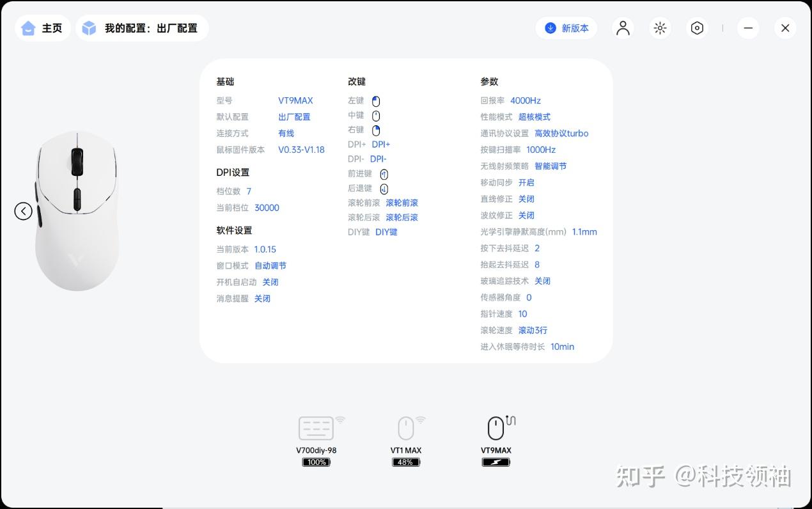This screenshot has width=812, height=509.
Task: Click the back arrow beside the mouse
Action: pos(24,211)
